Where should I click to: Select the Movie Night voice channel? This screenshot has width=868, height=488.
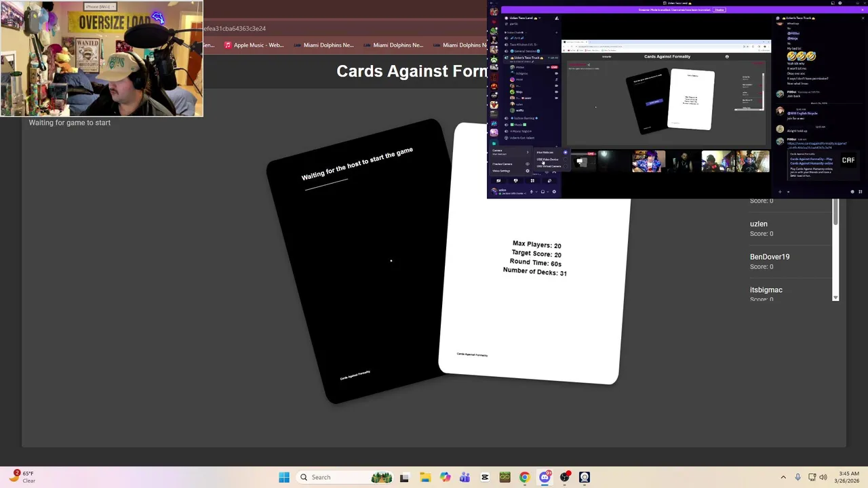coord(521,131)
